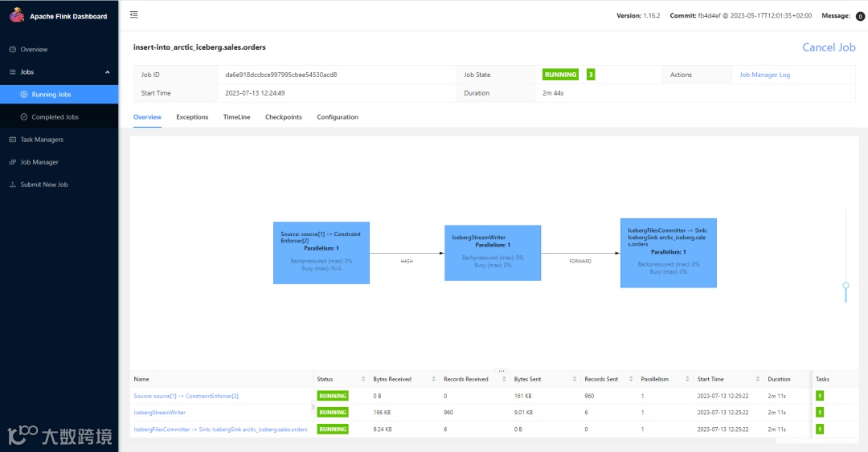Click the FORWARD edge label in graph
This screenshot has height=452, width=868.
580,261
